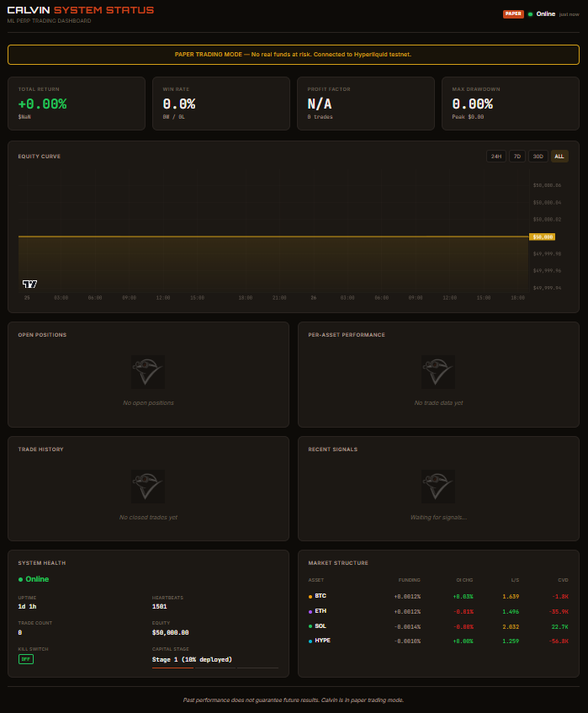588x713 pixels.
Task: Click the Total Return +0.00% value
Action: [x=42, y=104]
